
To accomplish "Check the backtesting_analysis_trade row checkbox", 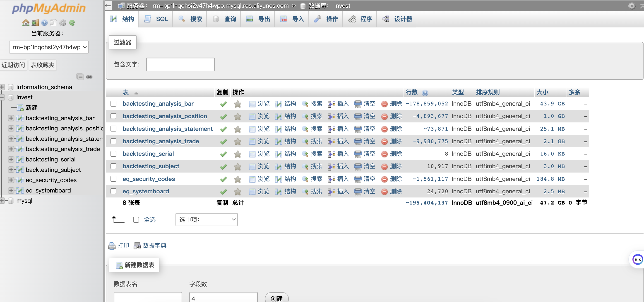I will pos(113,141).
